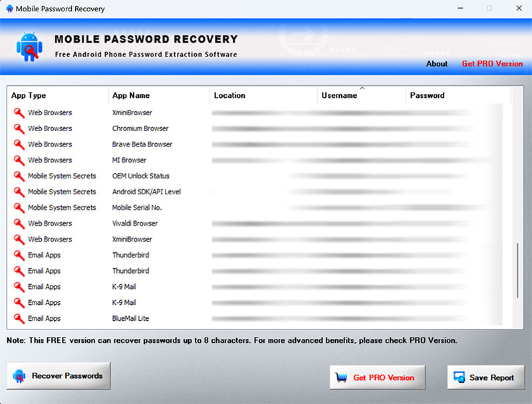Sort results by the Username column header

pos(339,95)
